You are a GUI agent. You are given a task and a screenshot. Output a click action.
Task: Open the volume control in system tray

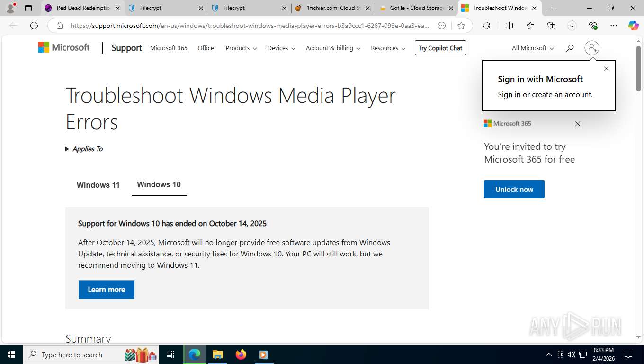click(x=571, y=355)
